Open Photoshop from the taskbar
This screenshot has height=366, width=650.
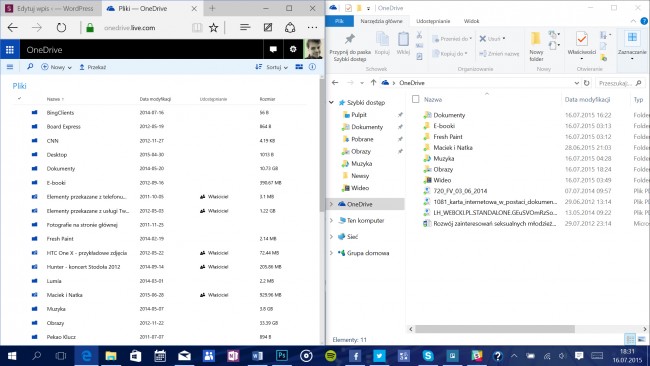[x=282, y=356]
